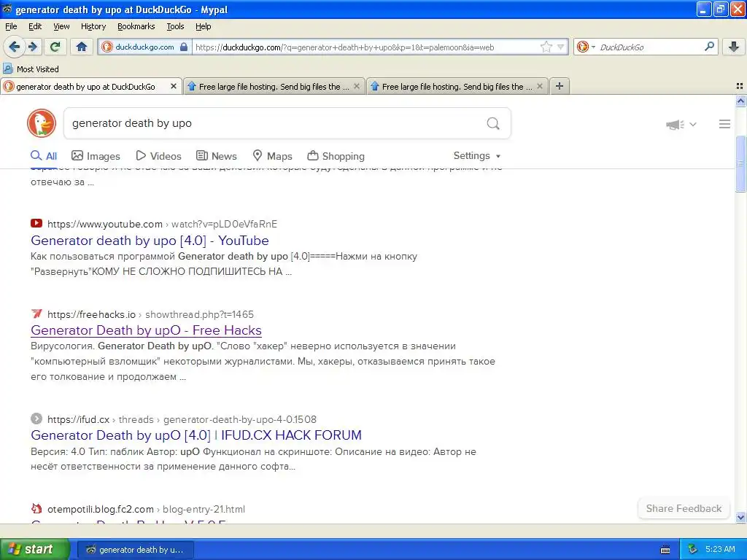Click the magnifier in the browser search box
Screen dimensions: 747x560
click(709, 47)
